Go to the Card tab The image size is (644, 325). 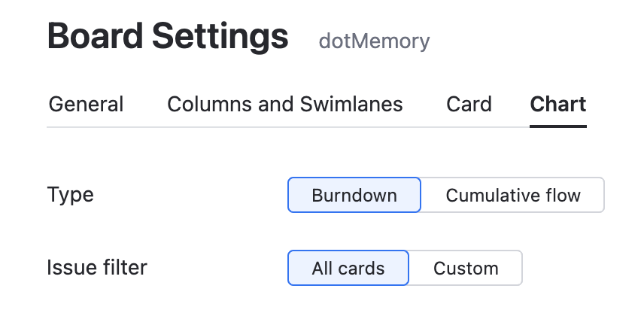tap(469, 104)
